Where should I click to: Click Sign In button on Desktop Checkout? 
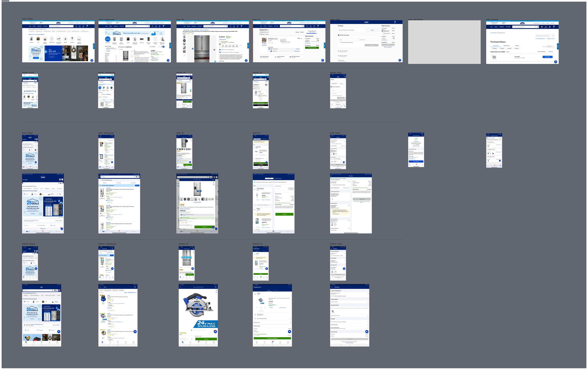pyautogui.click(x=373, y=30)
